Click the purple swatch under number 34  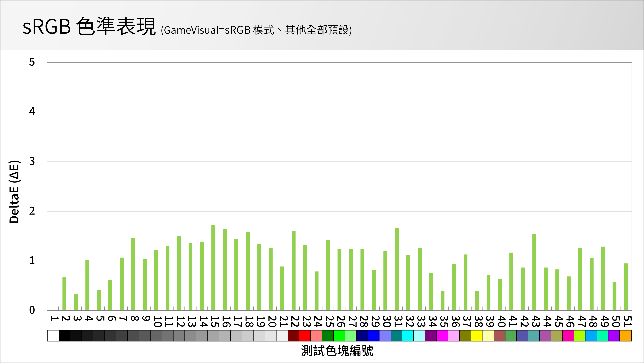coord(431,336)
